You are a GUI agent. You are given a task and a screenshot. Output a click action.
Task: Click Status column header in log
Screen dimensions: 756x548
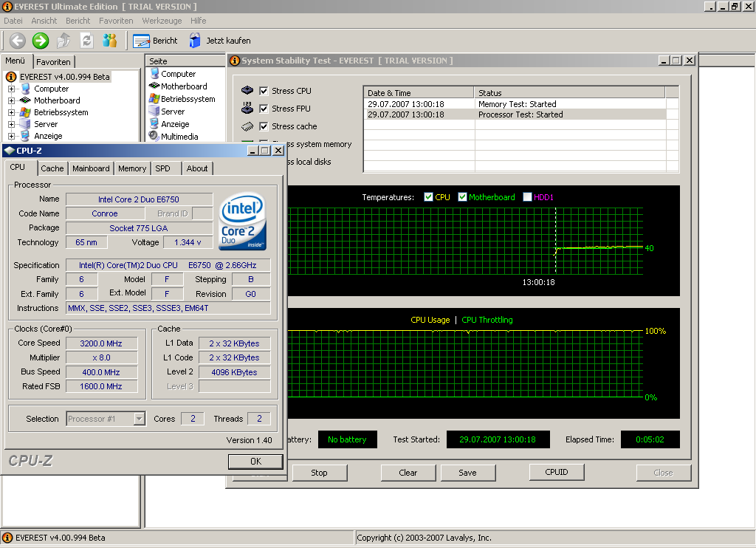click(x=569, y=92)
